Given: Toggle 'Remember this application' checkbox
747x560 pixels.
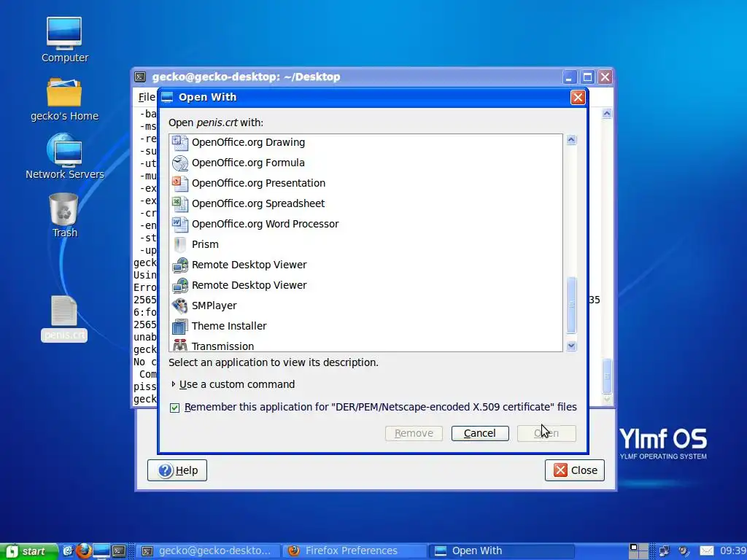Looking at the screenshot, I should (x=175, y=408).
